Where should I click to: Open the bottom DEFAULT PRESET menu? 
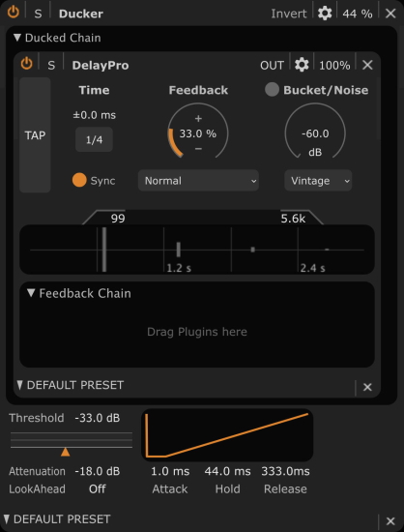coord(58,519)
